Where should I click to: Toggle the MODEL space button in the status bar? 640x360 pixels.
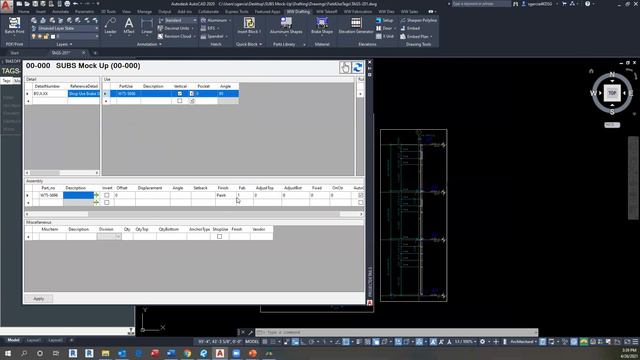tap(252, 342)
